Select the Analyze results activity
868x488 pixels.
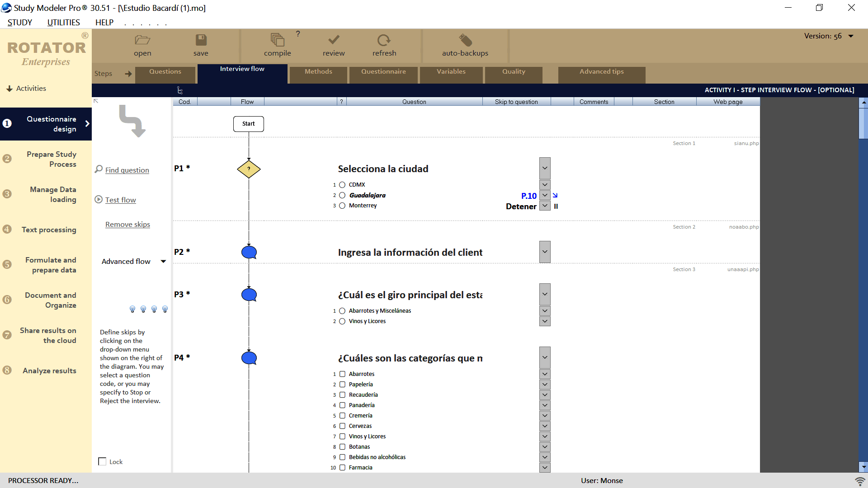click(49, 371)
